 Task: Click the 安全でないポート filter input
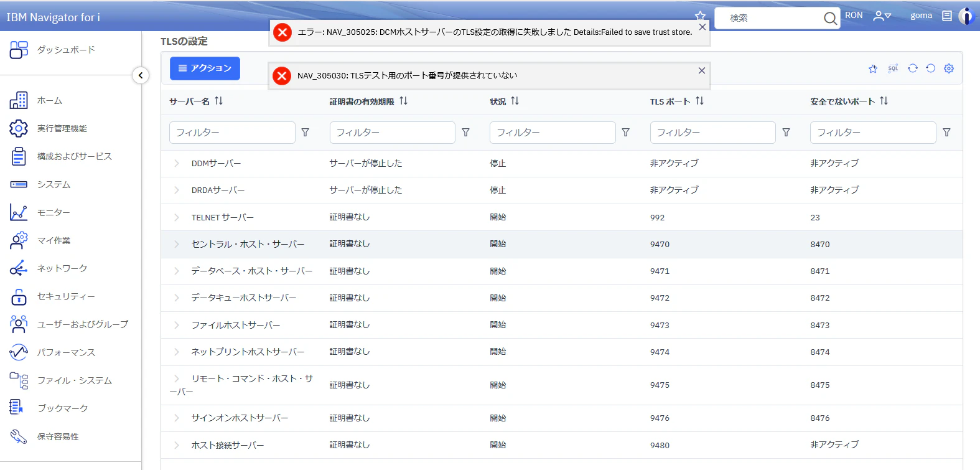[873, 133]
